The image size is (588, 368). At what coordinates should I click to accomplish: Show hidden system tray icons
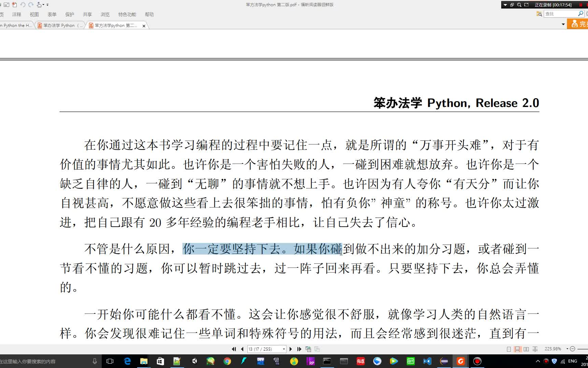click(538, 361)
